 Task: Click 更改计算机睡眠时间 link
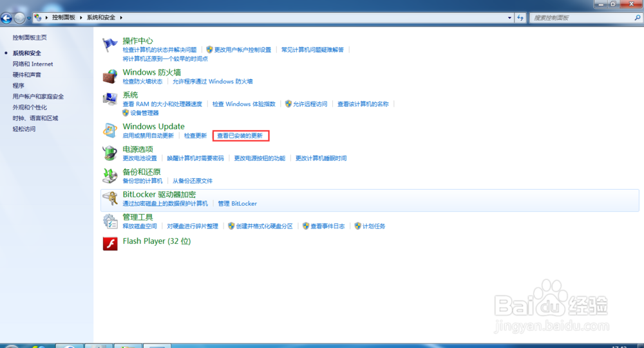pyautogui.click(x=321, y=158)
